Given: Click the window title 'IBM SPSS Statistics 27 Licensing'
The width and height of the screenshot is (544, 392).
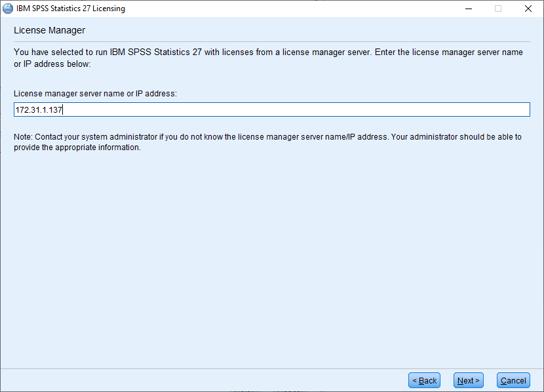Looking at the screenshot, I should pyautogui.click(x=71, y=9).
